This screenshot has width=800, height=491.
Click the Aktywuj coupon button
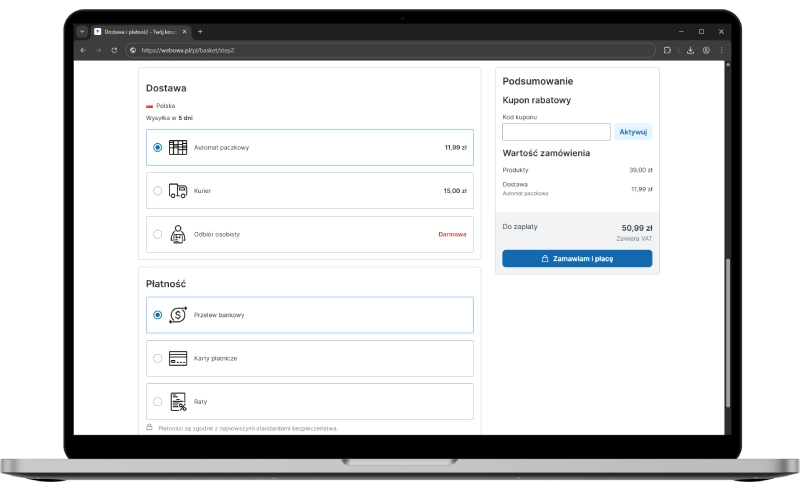(x=633, y=132)
